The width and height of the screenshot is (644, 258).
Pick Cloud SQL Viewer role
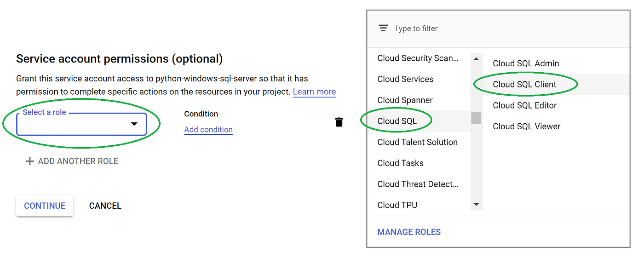pyautogui.click(x=526, y=126)
